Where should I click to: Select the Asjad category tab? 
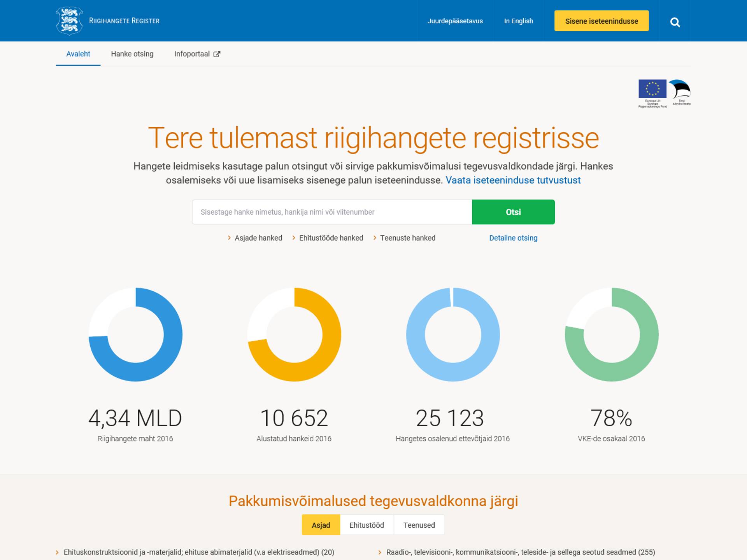[321, 525]
